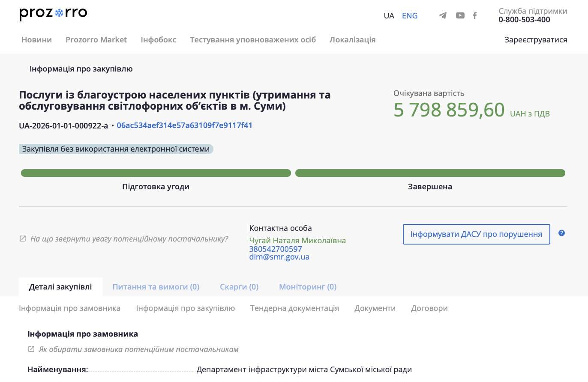Open the Telegram social icon
This screenshot has width=588, height=382.
[443, 16]
